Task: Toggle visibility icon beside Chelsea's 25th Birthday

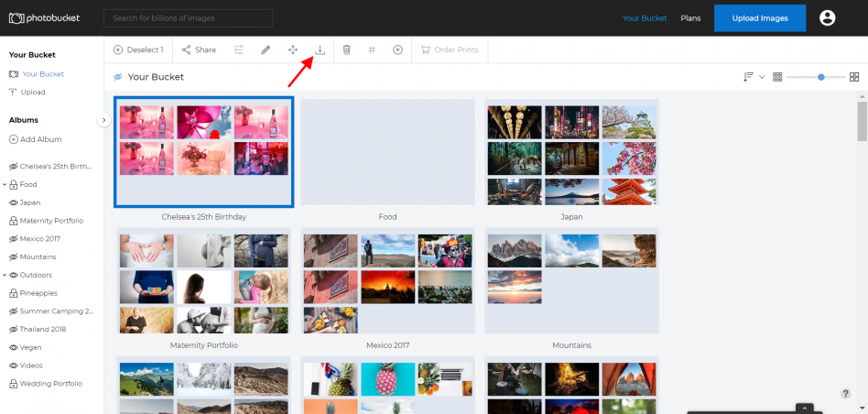Action: point(14,167)
